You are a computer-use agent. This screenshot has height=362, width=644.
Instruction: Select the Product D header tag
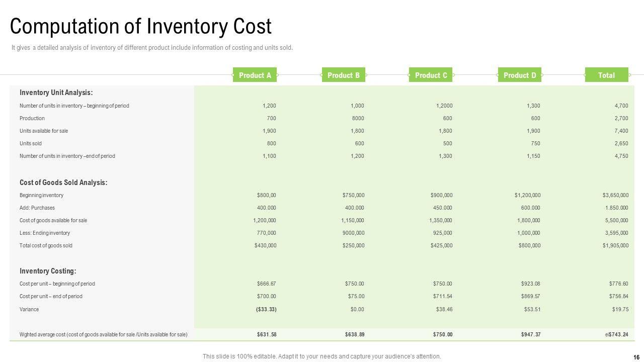point(520,75)
